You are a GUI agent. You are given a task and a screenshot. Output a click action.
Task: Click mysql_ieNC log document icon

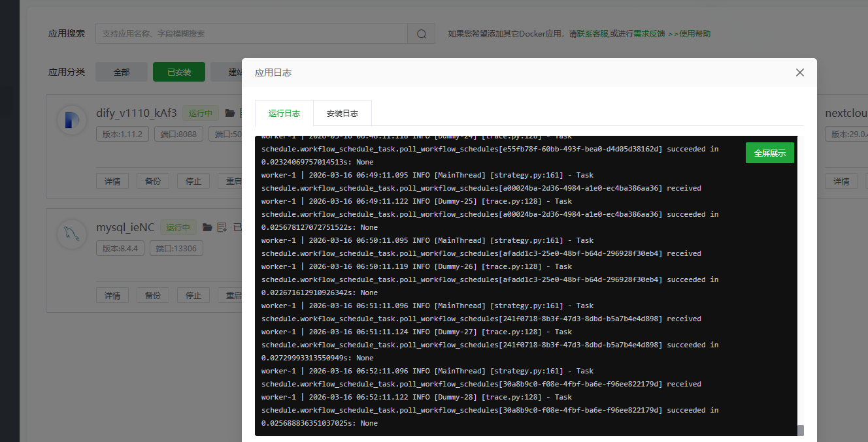pyautogui.click(x=222, y=227)
